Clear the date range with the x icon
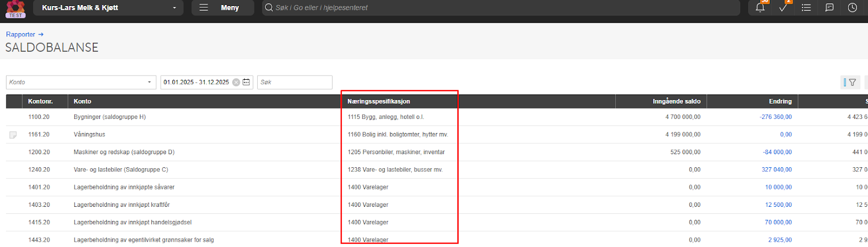 coord(236,82)
